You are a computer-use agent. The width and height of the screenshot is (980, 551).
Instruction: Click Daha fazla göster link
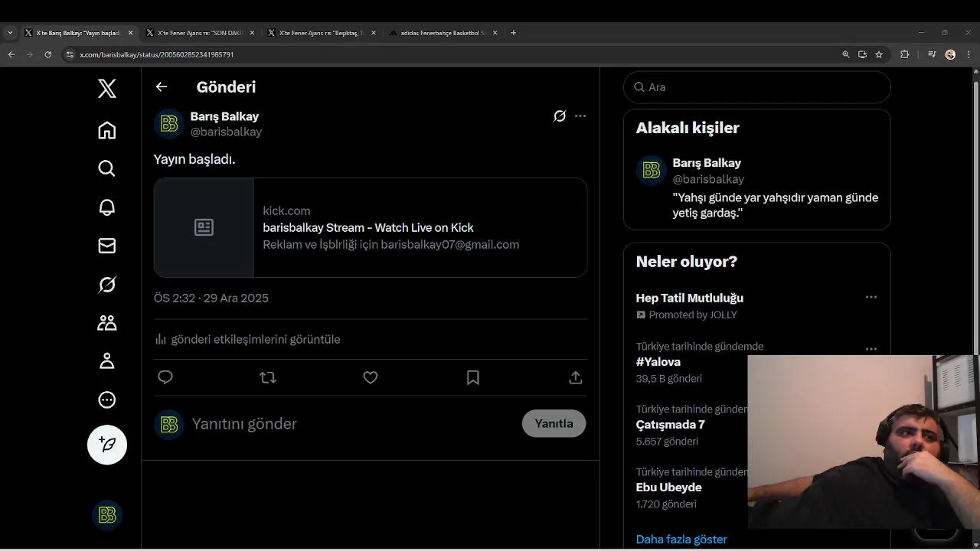click(x=681, y=540)
